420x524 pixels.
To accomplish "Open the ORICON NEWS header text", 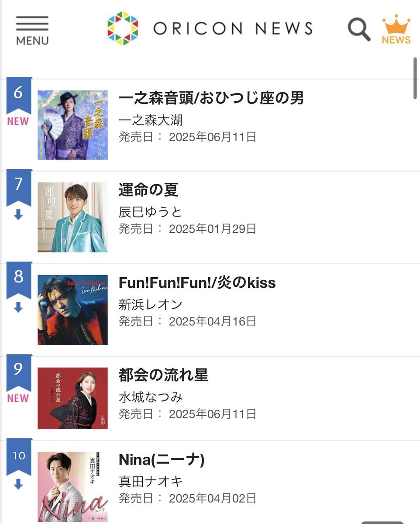I will (x=233, y=29).
